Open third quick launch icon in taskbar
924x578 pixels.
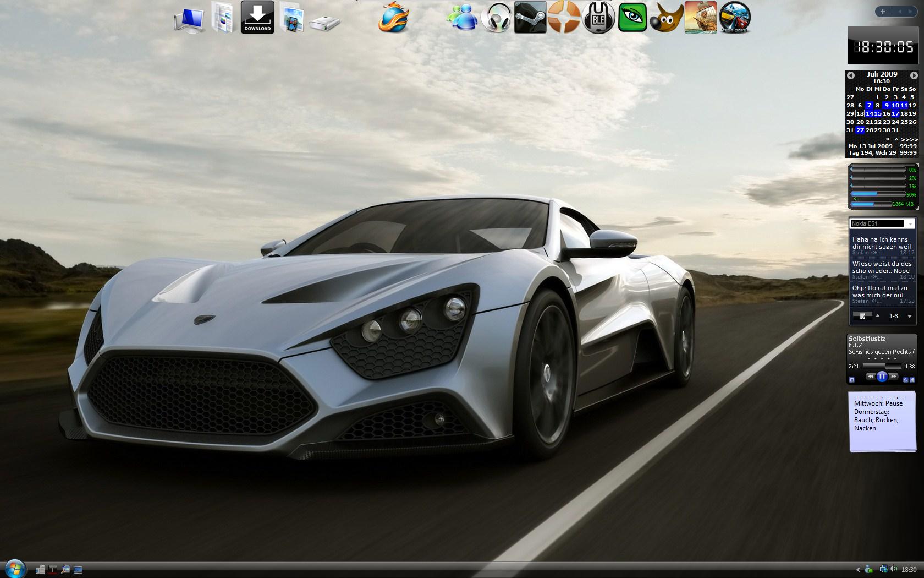(65, 570)
